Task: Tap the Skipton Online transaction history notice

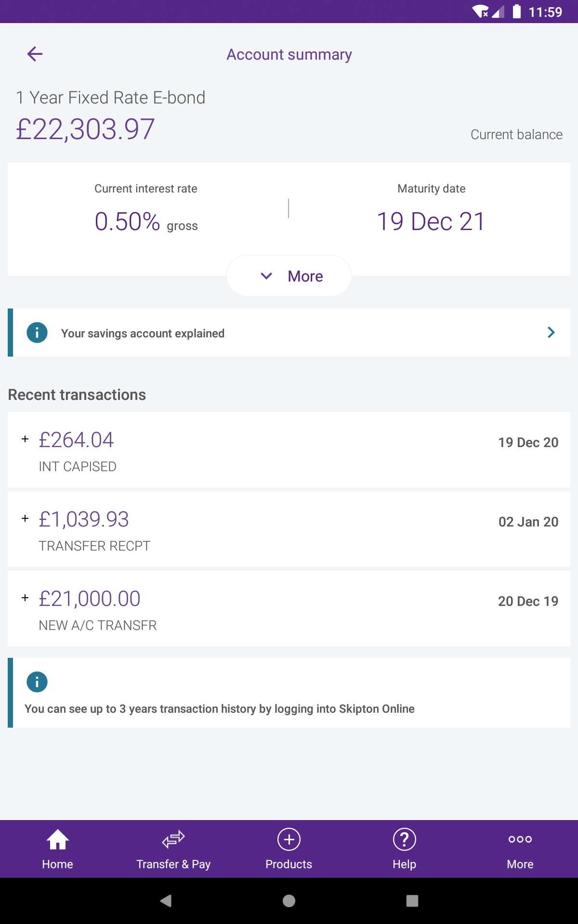Action: click(289, 693)
